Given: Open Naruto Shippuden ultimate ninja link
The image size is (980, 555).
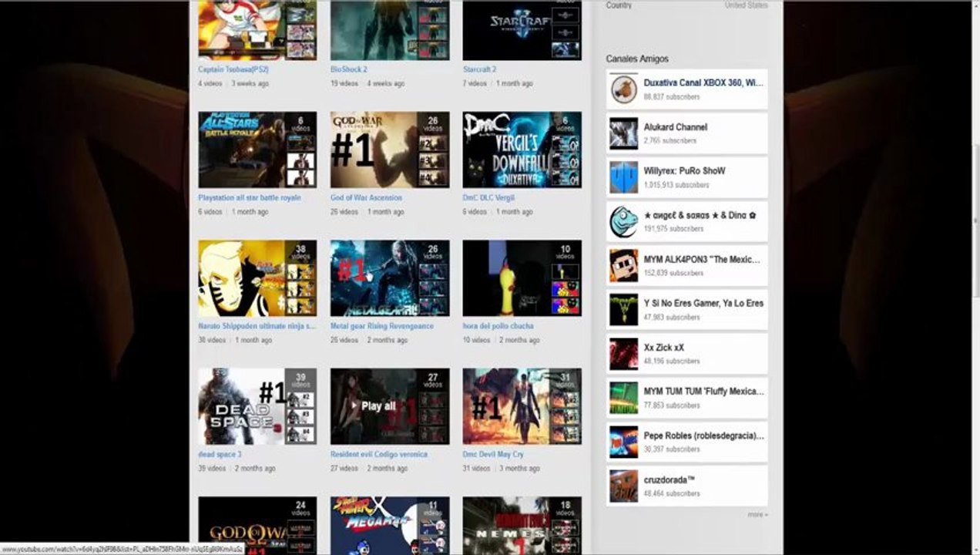Looking at the screenshot, I should click(257, 326).
